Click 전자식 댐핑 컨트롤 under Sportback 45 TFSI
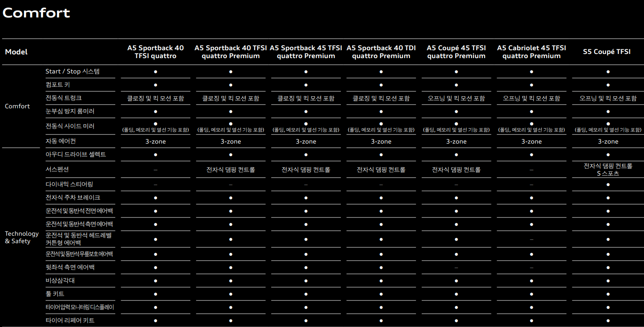Image resolution: width=644 pixels, height=327 pixels. point(306,170)
